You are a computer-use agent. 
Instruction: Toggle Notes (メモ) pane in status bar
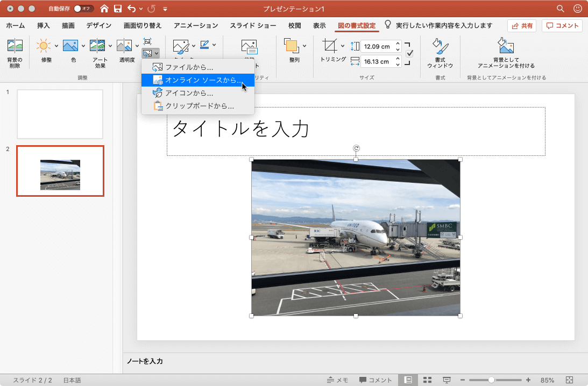pyautogui.click(x=338, y=380)
